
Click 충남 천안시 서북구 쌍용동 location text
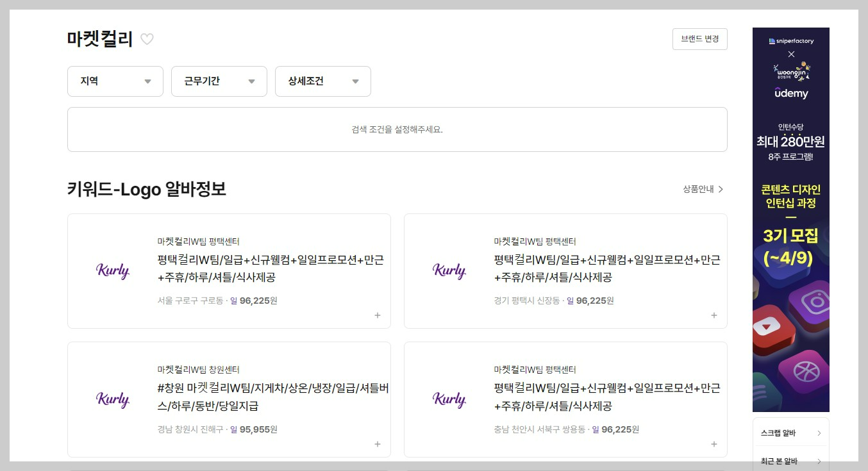click(x=540, y=429)
